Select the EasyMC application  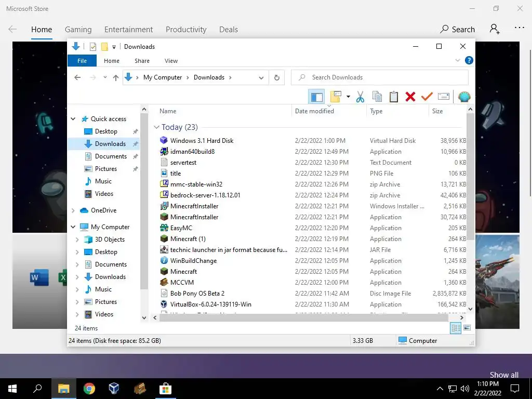181,228
